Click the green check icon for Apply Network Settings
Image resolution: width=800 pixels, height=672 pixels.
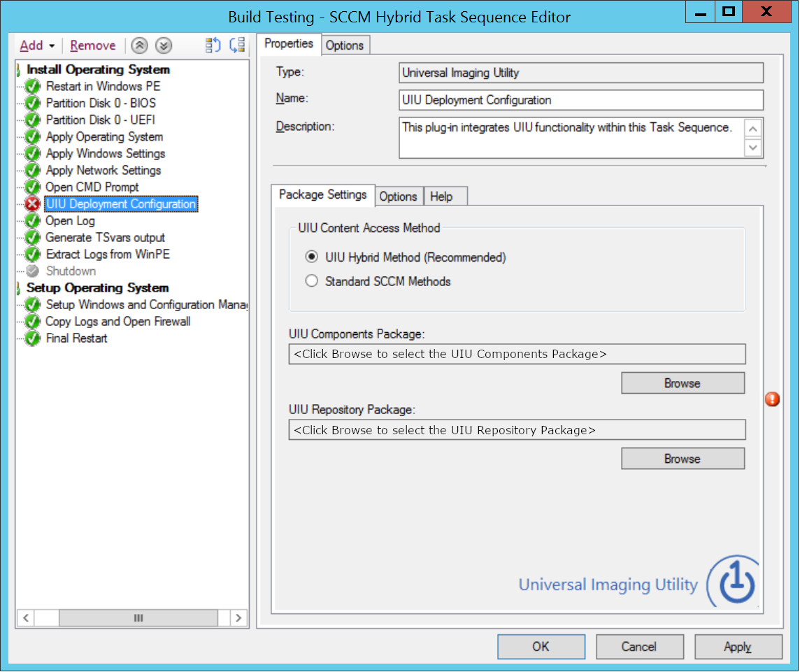33,171
